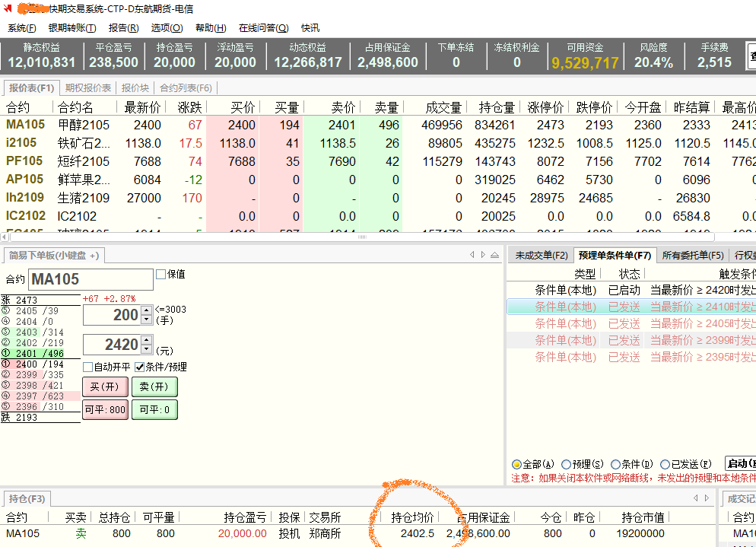The width and height of the screenshot is (756, 547).
Task: Click the 启动 button below conditional orders
Action: point(741,463)
